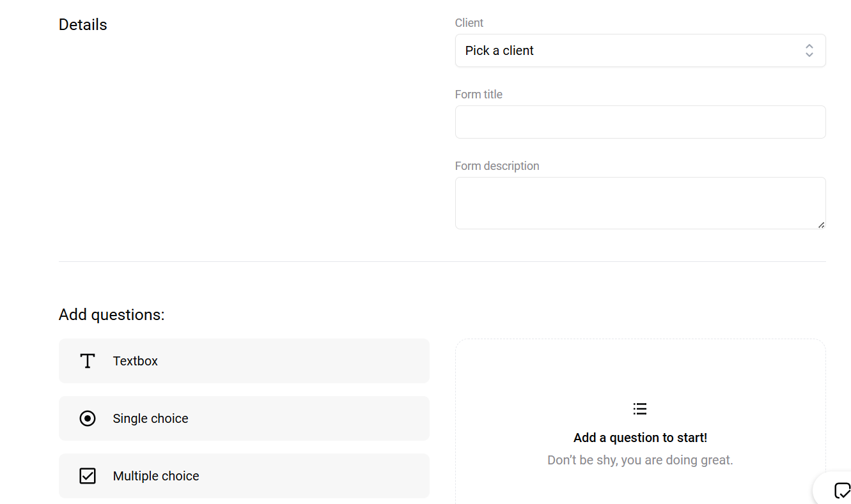Click the bulleted list icon in empty preview panel
Screen dimensions: 851x504
pos(640,408)
